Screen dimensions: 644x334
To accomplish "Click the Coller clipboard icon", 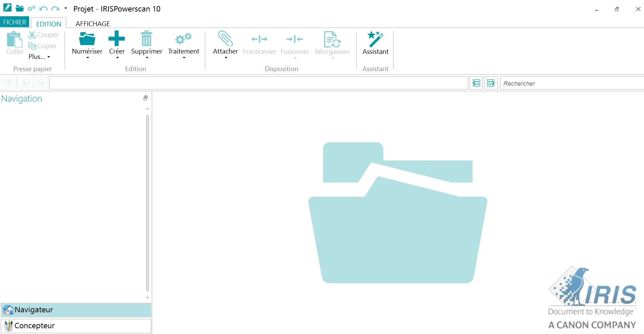I will coord(15,39).
